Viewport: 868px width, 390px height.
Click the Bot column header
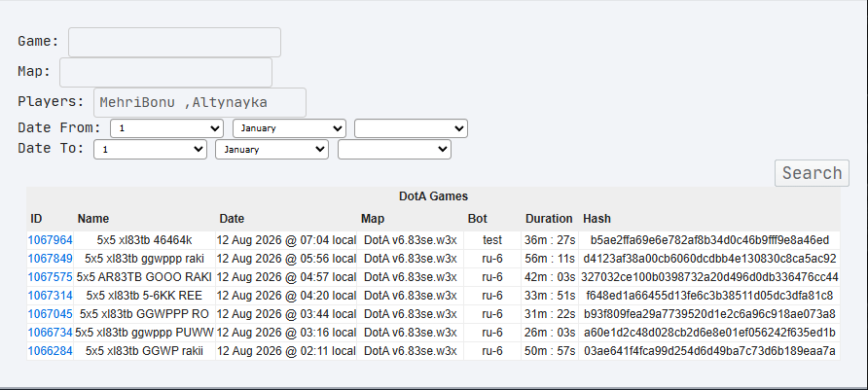coord(477,219)
